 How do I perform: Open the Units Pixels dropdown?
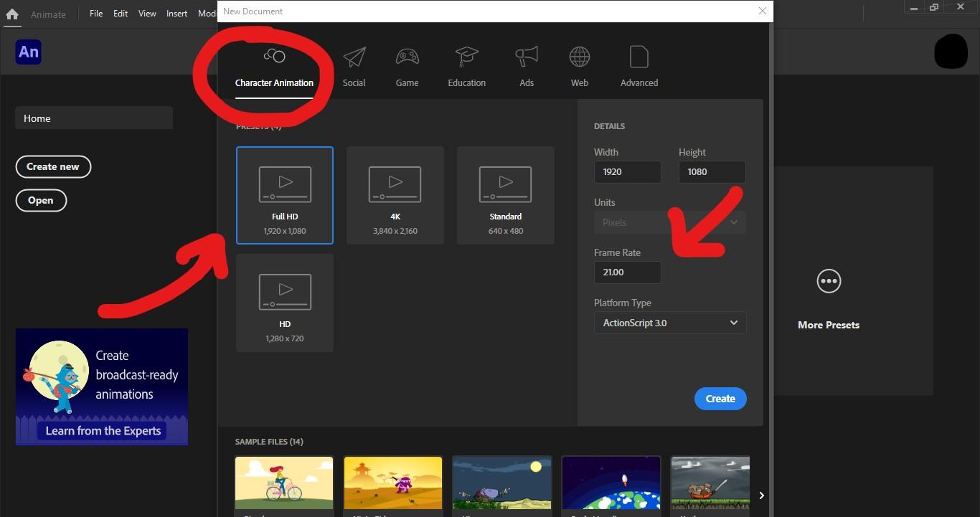670,222
